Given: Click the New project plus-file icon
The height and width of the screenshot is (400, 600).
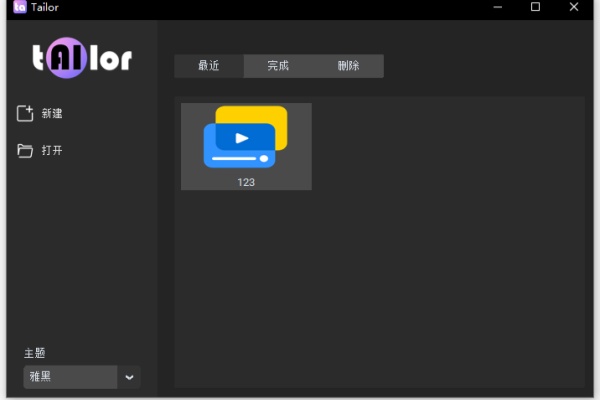Looking at the screenshot, I should (x=25, y=114).
